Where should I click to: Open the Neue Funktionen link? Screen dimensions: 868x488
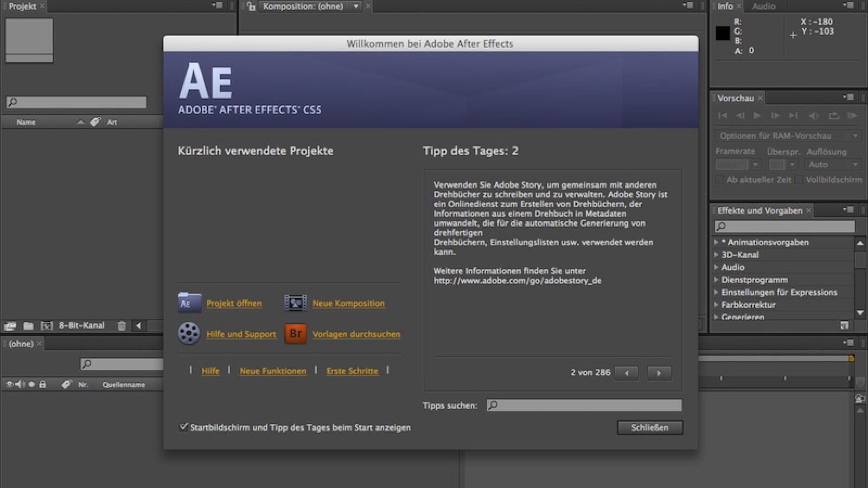pyautogui.click(x=272, y=371)
